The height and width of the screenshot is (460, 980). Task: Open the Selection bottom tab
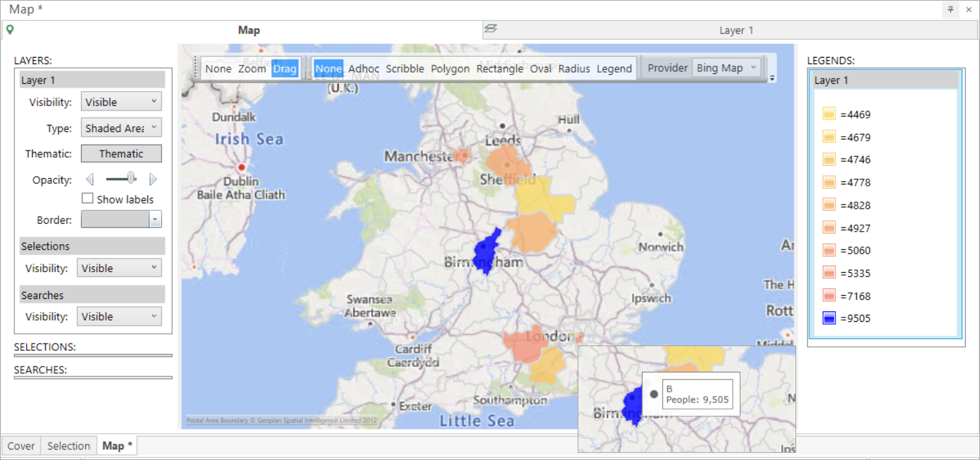[69, 446]
